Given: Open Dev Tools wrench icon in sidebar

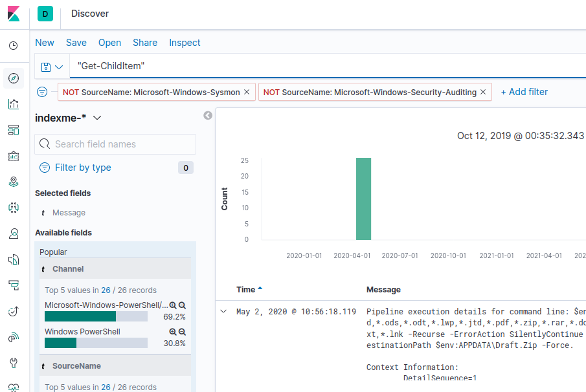Looking at the screenshot, I should (x=14, y=363).
